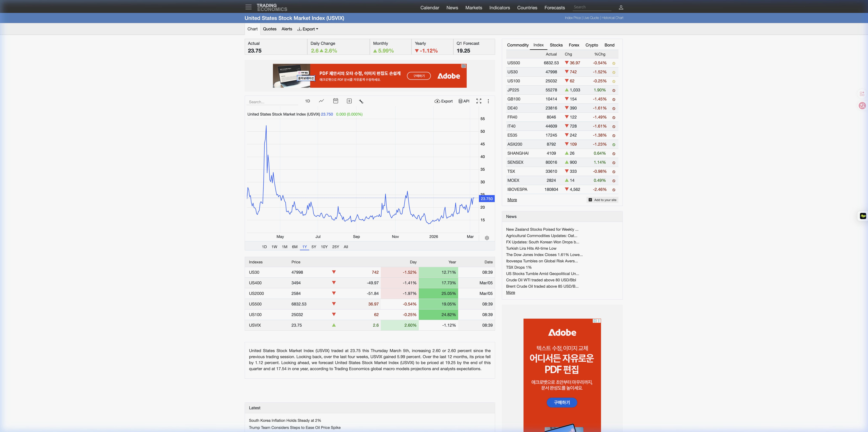Switch chart range to All
The width and height of the screenshot is (868, 432).
click(x=346, y=247)
